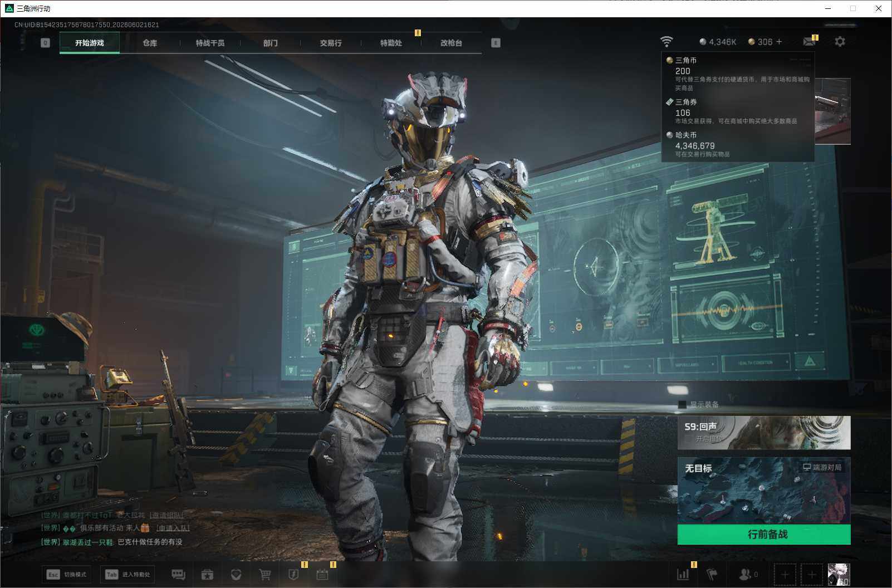Screen dimensions: 892x588
Task: Open the 特勤处 tab
Action: 391,43
